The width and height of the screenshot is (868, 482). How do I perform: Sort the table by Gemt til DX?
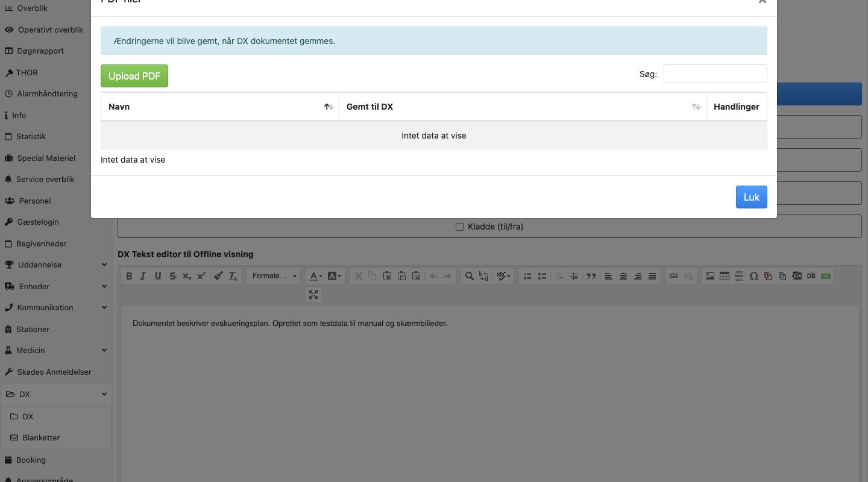tap(523, 107)
